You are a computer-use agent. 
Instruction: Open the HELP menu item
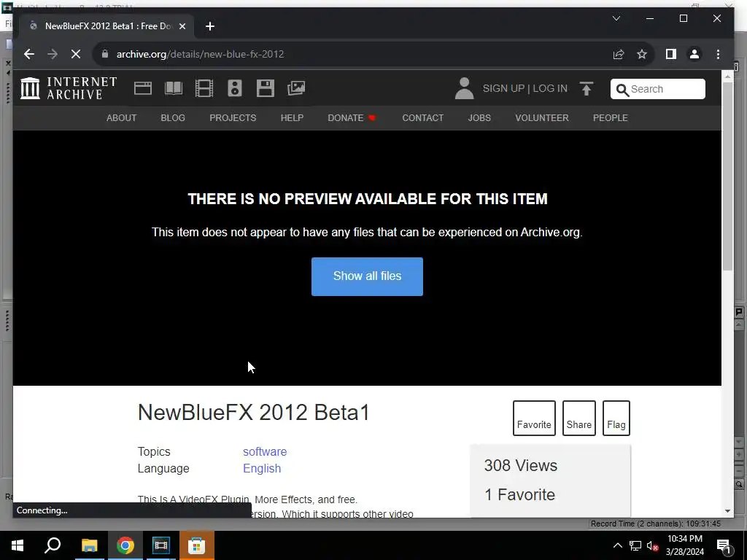[292, 118]
